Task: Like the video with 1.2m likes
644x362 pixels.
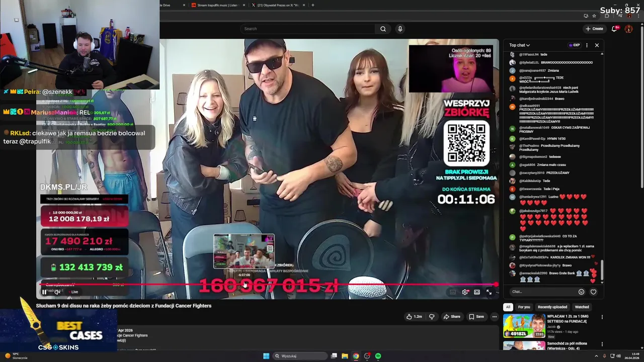Action: tap(415, 317)
